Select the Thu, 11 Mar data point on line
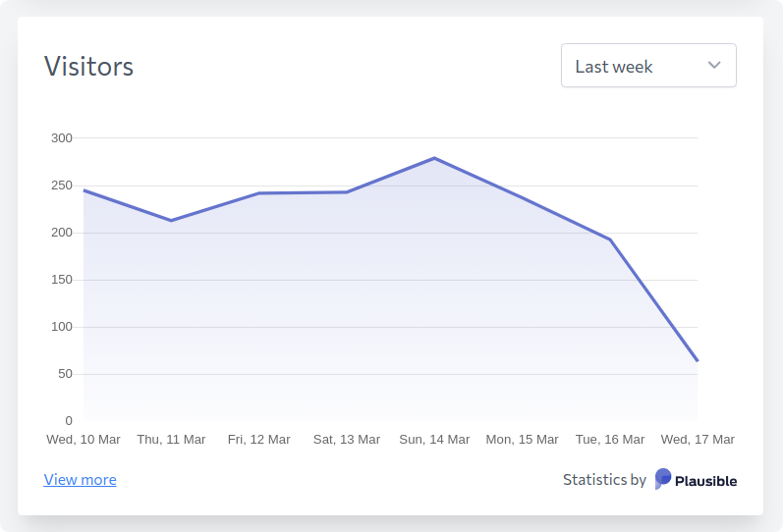 click(x=171, y=220)
